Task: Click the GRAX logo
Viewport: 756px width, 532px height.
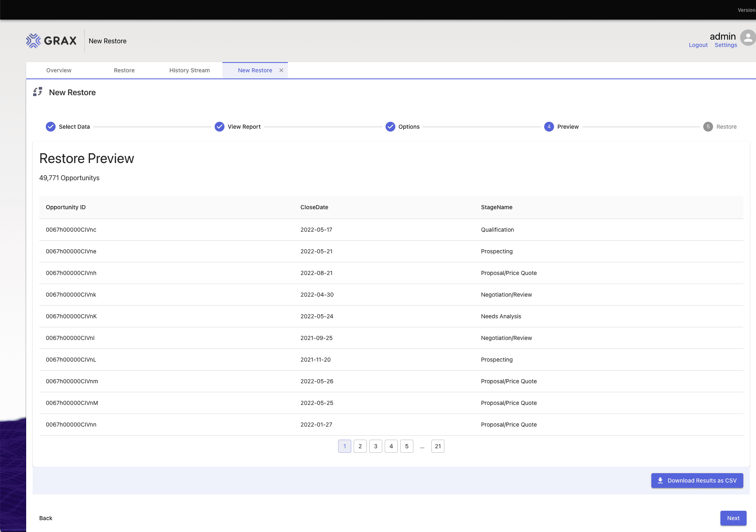Action: (x=51, y=41)
